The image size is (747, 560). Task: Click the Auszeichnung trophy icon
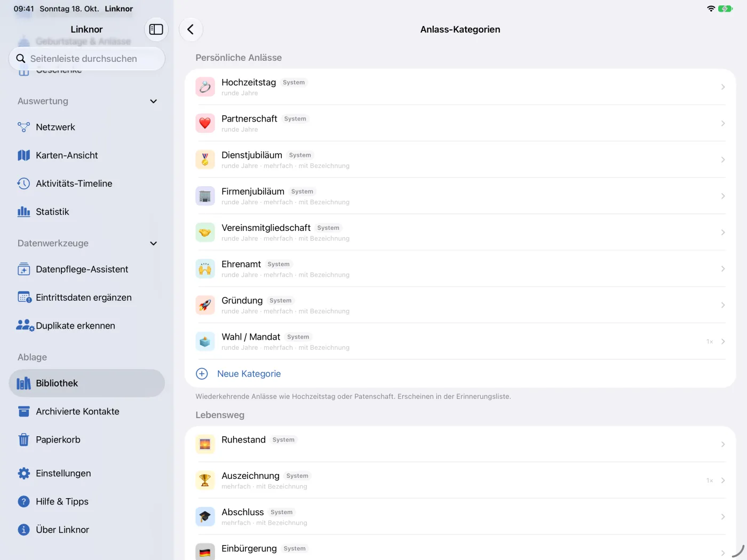(205, 481)
